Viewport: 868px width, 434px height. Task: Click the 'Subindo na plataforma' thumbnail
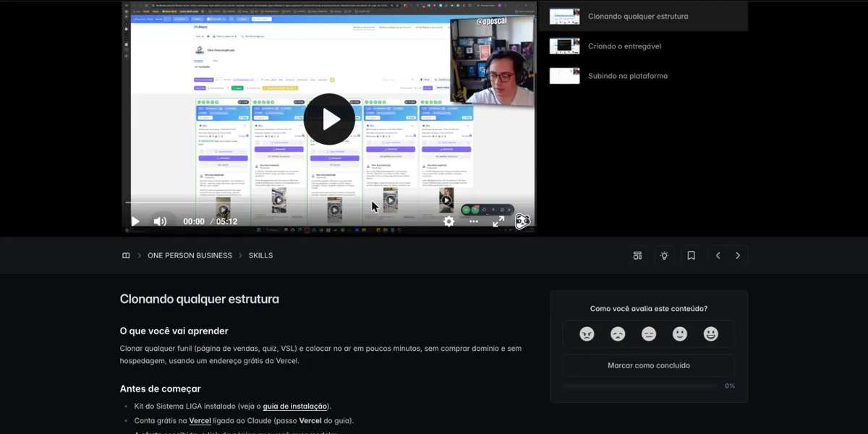click(564, 76)
